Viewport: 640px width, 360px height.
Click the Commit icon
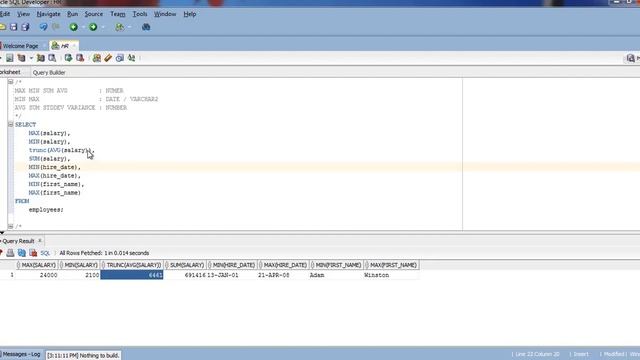(x=68, y=58)
